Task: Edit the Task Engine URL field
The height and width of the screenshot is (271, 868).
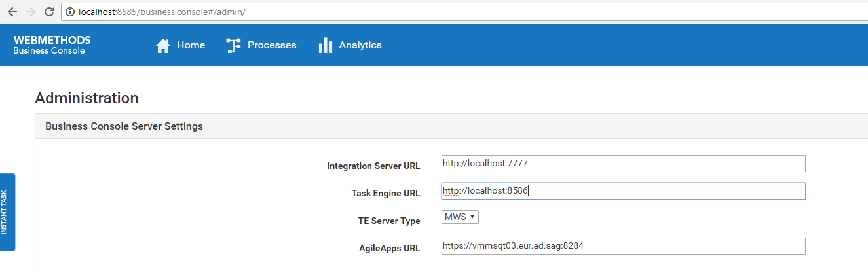Action: [623, 191]
